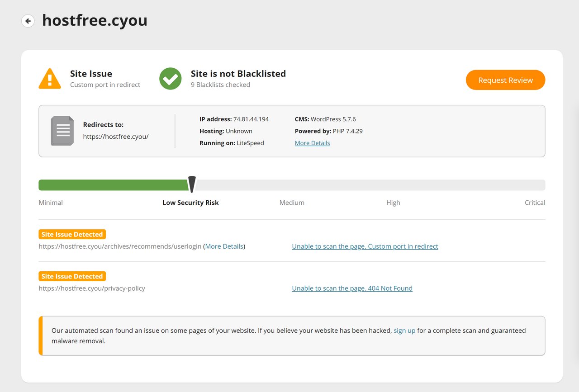Click the first Site Issue Detected badge
This screenshot has width=579, height=392.
72,234
